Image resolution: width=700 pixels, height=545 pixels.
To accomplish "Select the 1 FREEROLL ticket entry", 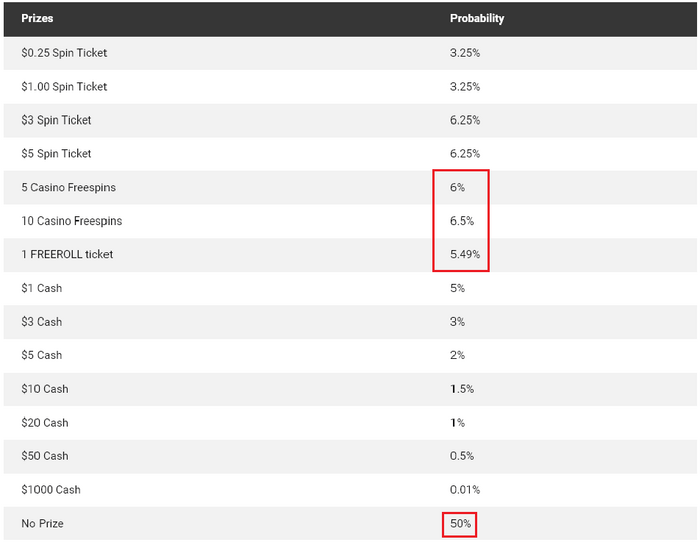I will coord(67,255).
